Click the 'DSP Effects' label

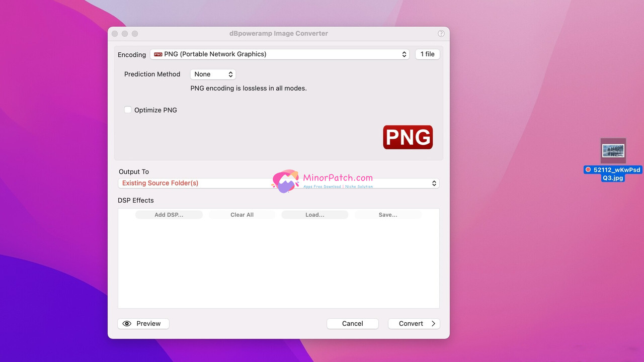pyautogui.click(x=136, y=201)
